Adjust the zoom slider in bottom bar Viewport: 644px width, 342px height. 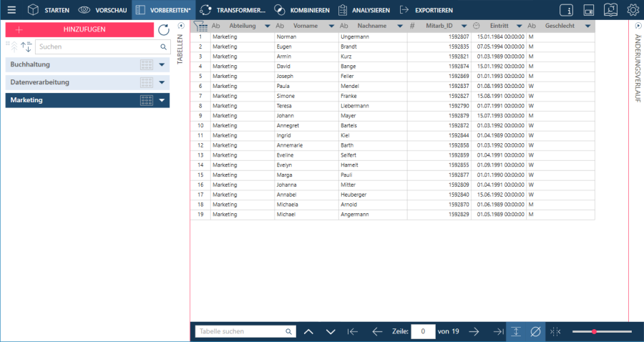click(x=594, y=331)
